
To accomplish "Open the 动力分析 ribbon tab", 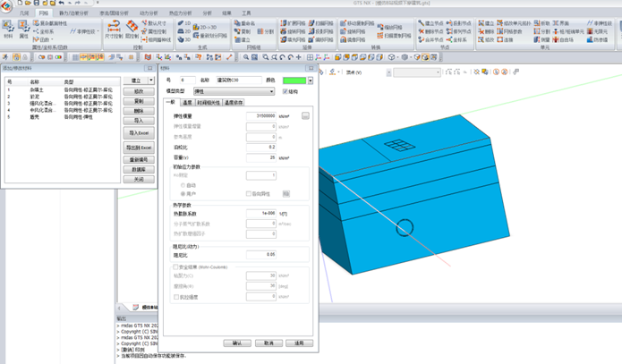I will [x=149, y=13].
